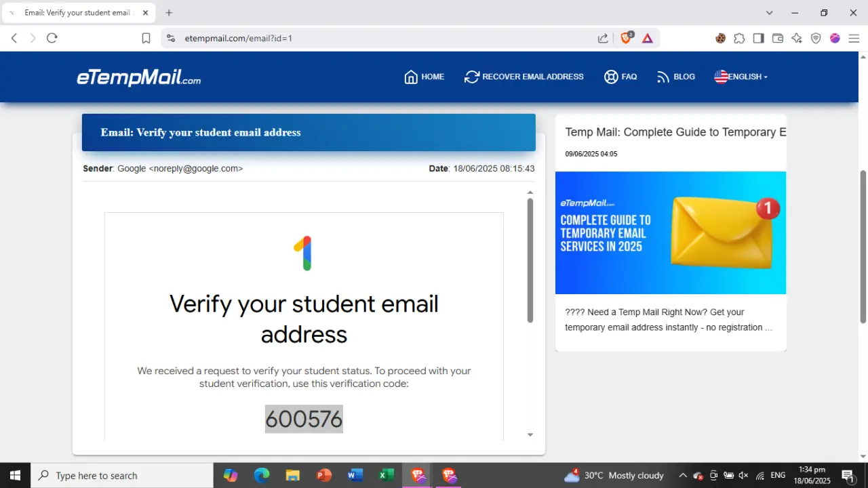Open Microsoft Edge from taskbar
Viewport: 868px width, 488px height.
(x=262, y=475)
